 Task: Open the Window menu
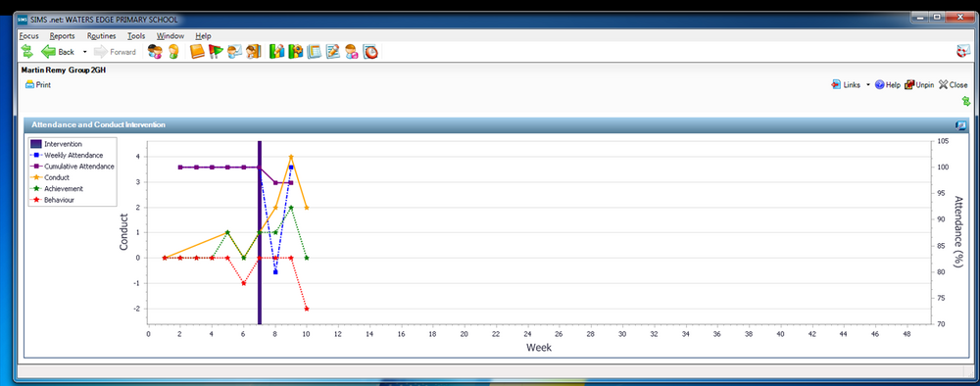[171, 35]
